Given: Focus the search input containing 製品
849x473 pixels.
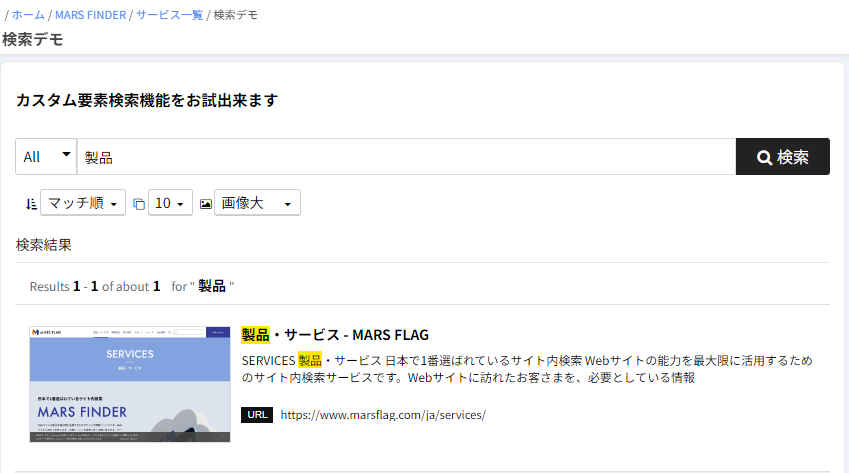Looking at the screenshot, I should click(406, 157).
